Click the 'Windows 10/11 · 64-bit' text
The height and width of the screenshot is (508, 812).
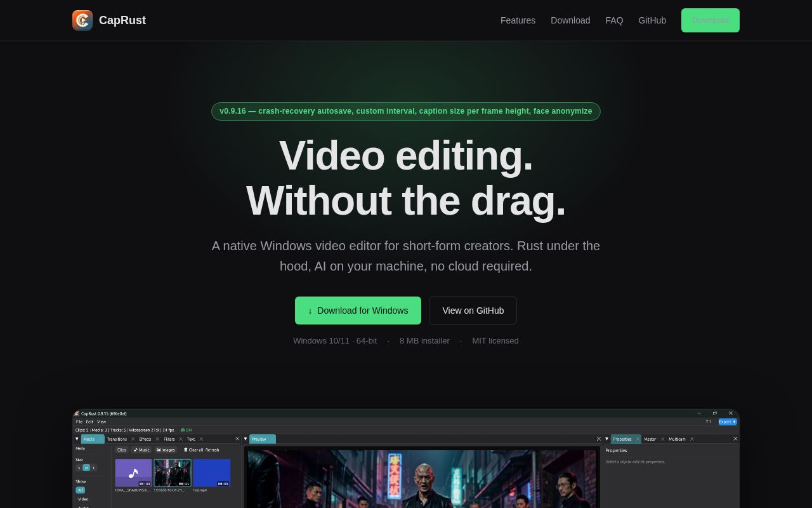pos(335,341)
